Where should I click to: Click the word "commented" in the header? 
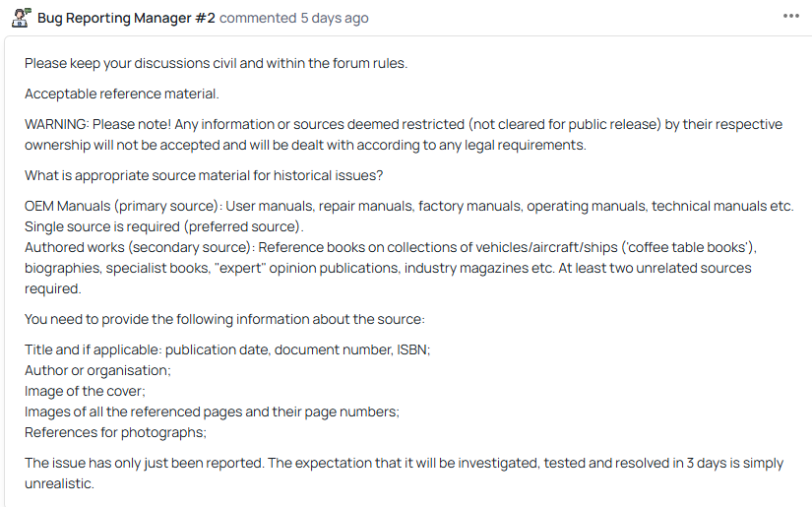pyautogui.click(x=258, y=18)
